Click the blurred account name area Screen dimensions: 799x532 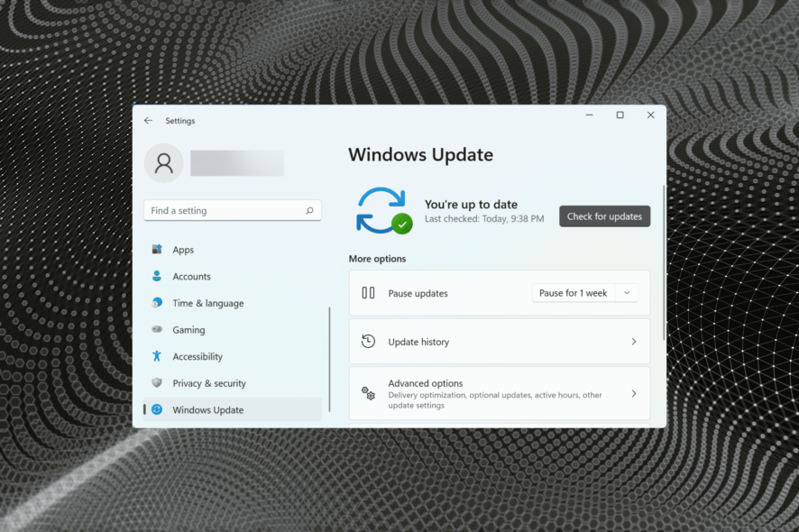pos(237,163)
